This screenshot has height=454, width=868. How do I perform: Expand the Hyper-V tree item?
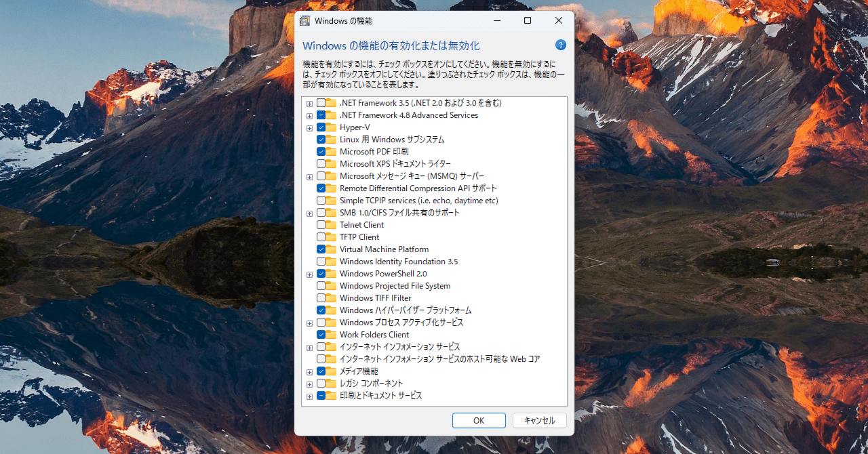(309, 127)
